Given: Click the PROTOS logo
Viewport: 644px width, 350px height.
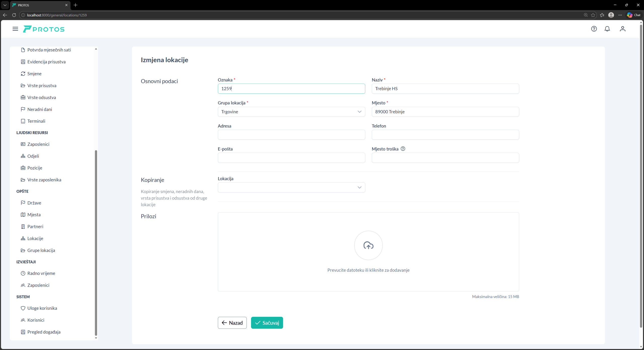Looking at the screenshot, I should [x=44, y=29].
